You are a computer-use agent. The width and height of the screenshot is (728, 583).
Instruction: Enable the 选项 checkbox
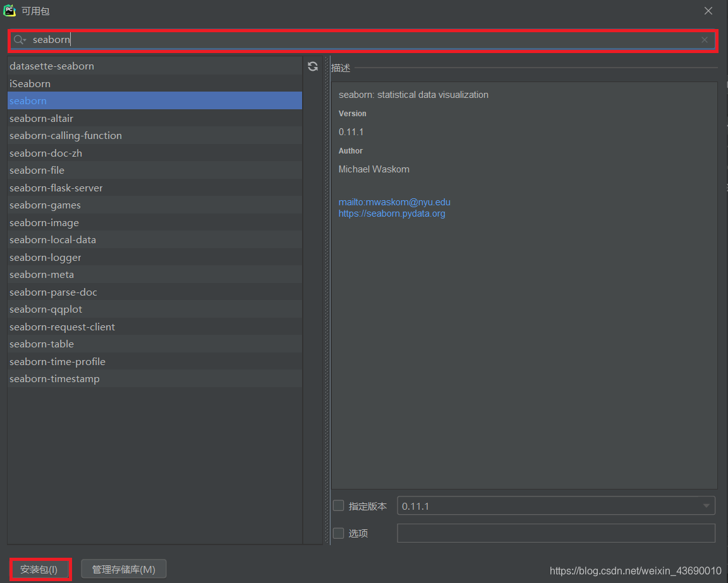pos(339,533)
